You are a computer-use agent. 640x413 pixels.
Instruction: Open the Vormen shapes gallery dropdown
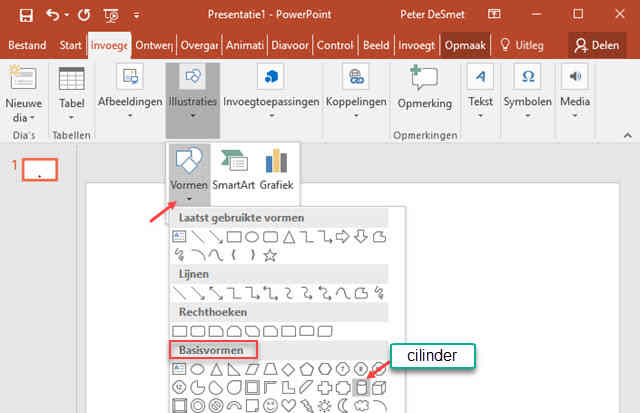pos(189,199)
